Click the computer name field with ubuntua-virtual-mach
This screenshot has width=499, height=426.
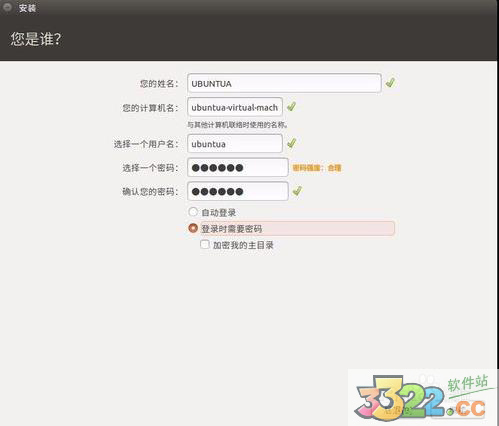click(235, 107)
